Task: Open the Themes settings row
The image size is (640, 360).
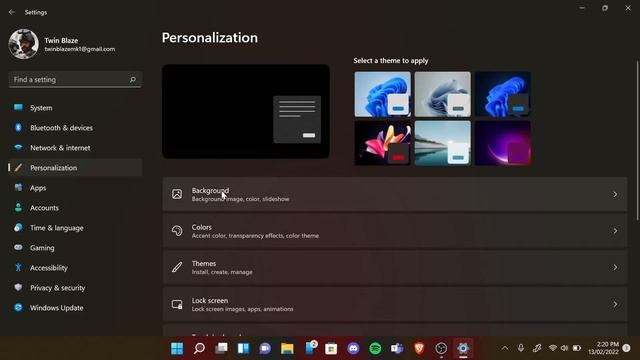Action: pyautogui.click(x=395, y=267)
